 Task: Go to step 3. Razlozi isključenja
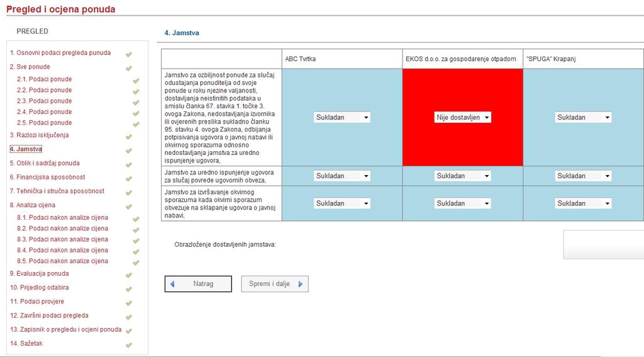[40, 135]
